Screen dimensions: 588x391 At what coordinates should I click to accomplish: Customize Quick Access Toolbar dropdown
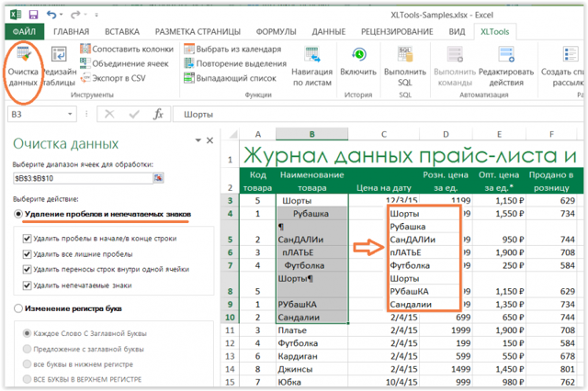pyautogui.click(x=96, y=15)
